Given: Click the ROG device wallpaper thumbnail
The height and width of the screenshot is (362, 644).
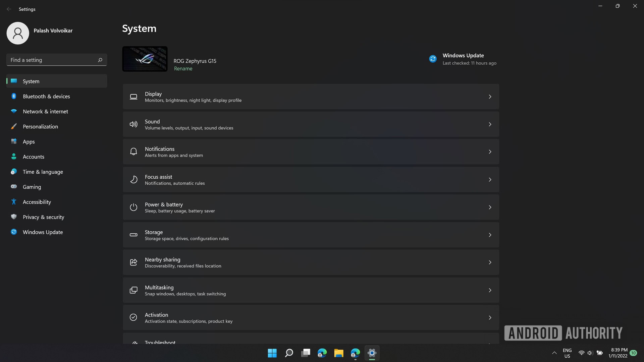Looking at the screenshot, I should pyautogui.click(x=145, y=59).
